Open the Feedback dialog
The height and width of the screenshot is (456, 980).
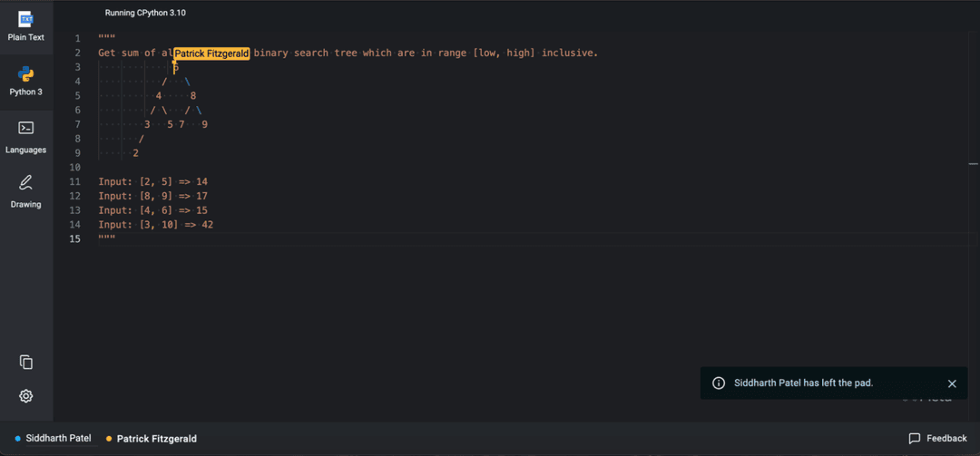[937, 438]
